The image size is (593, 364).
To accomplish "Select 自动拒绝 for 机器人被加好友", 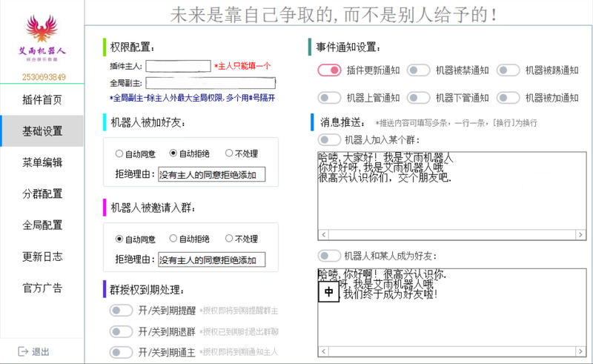I will [x=173, y=153].
